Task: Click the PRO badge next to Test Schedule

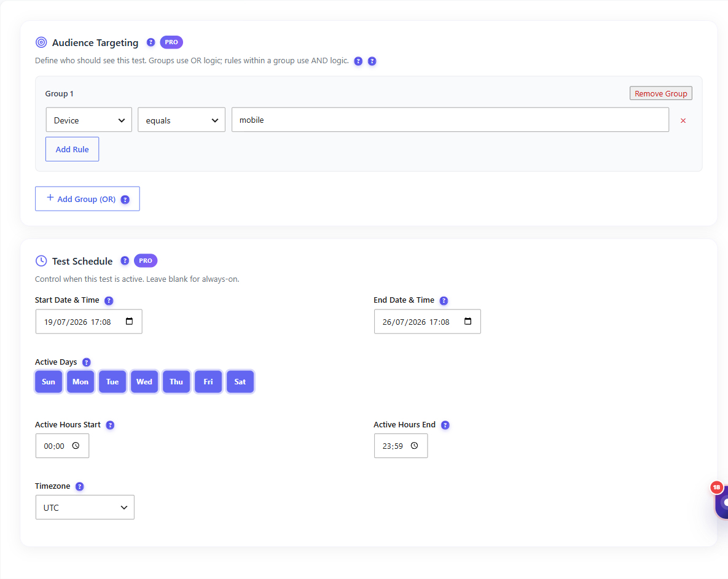Action: tap(146, 261)
